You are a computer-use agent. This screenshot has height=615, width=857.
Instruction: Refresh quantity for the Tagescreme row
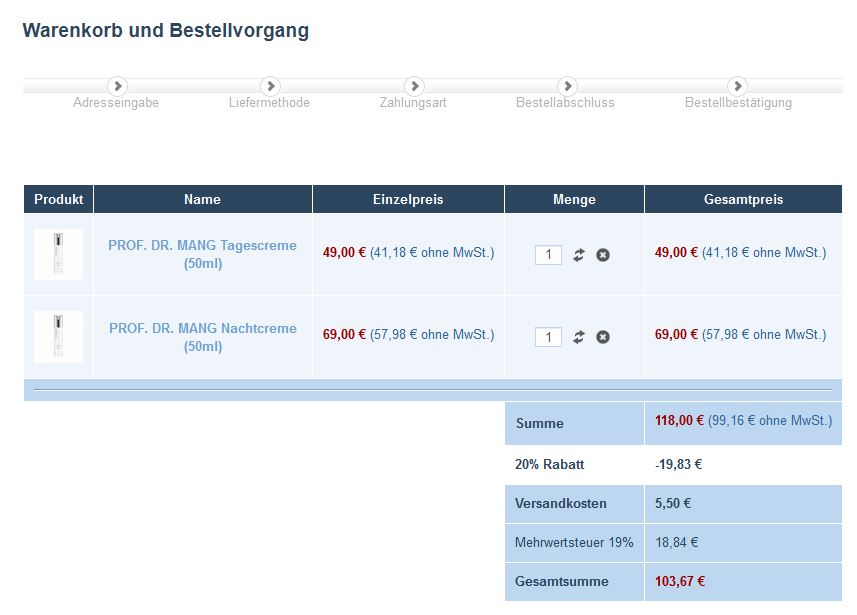(x=579, y=255)
